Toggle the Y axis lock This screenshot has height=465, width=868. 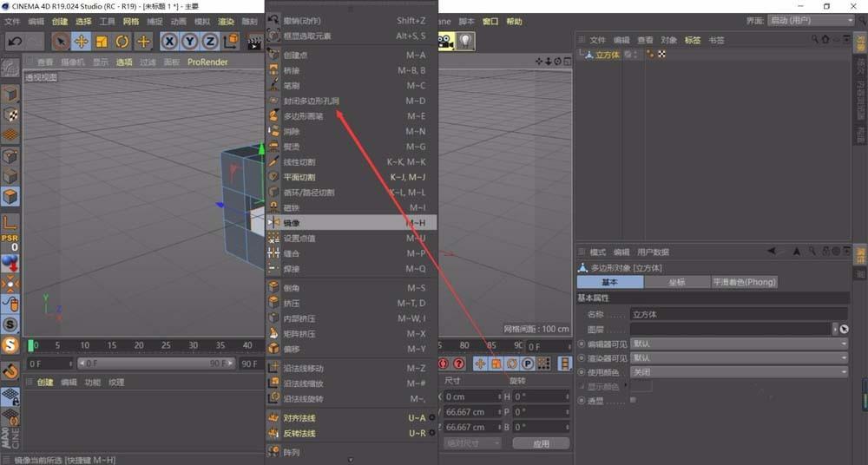pos(190,42)
